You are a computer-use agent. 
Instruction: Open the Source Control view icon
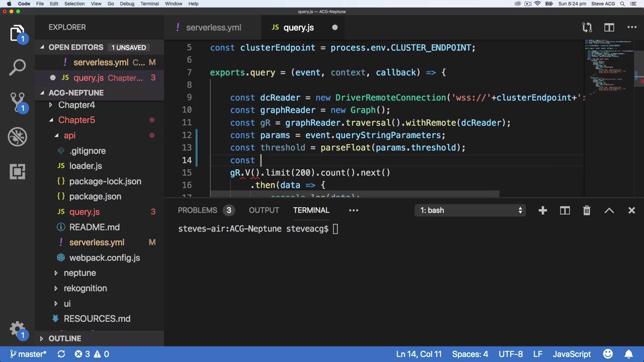point(18,101)
